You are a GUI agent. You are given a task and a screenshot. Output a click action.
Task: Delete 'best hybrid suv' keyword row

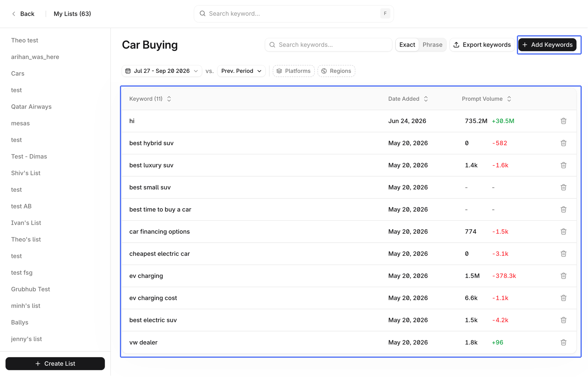pos(563,143)
